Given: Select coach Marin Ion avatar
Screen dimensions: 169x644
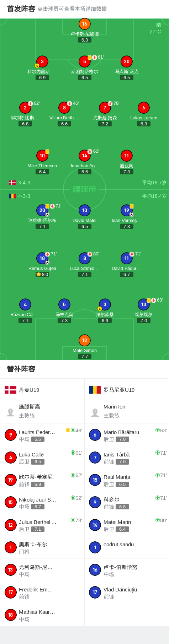Looking at the screenshot, I should click(x=95, y=412).
